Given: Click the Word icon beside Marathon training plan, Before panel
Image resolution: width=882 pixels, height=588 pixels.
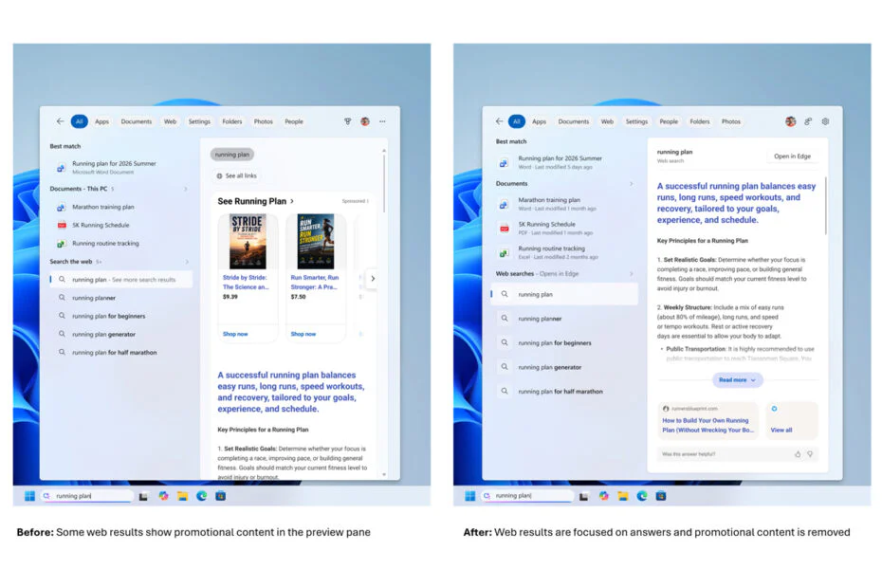Looking at the screenshot, I should point(61,208).
